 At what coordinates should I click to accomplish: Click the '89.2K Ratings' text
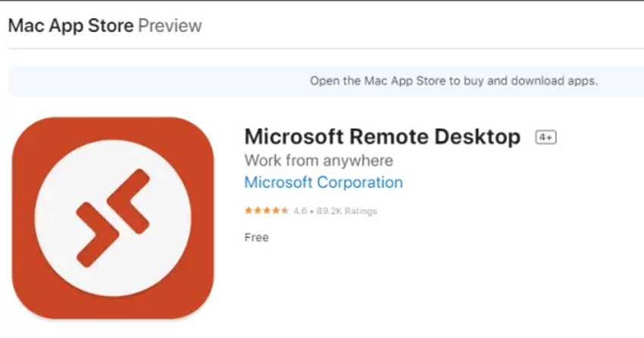coord(347,211)
